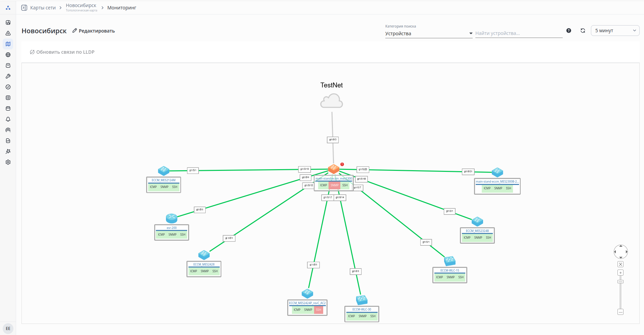The width and height of the screenshot is (644, 335).
Task: Open the help question mark icon
Action: (569, 31)
